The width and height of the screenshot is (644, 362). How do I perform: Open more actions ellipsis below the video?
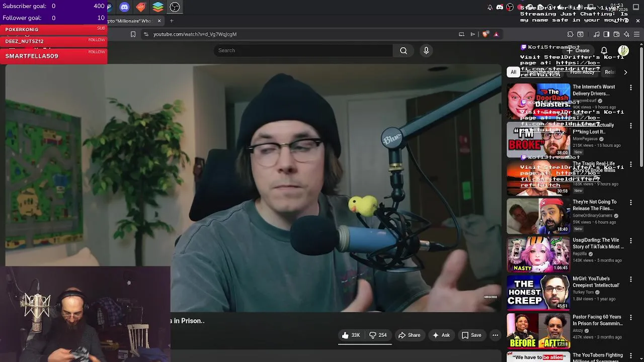495,335
